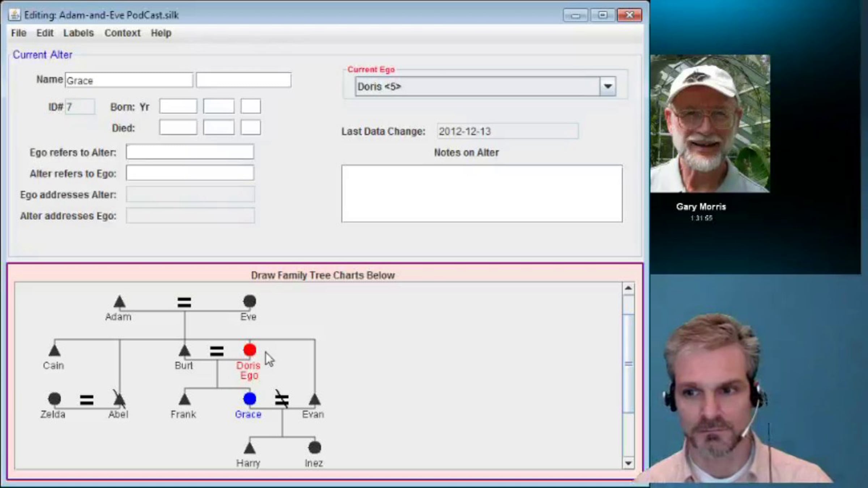Click the red Doris Ego circle
The width and height of the screenshot is (868, 488).
(x=250, y=350)
